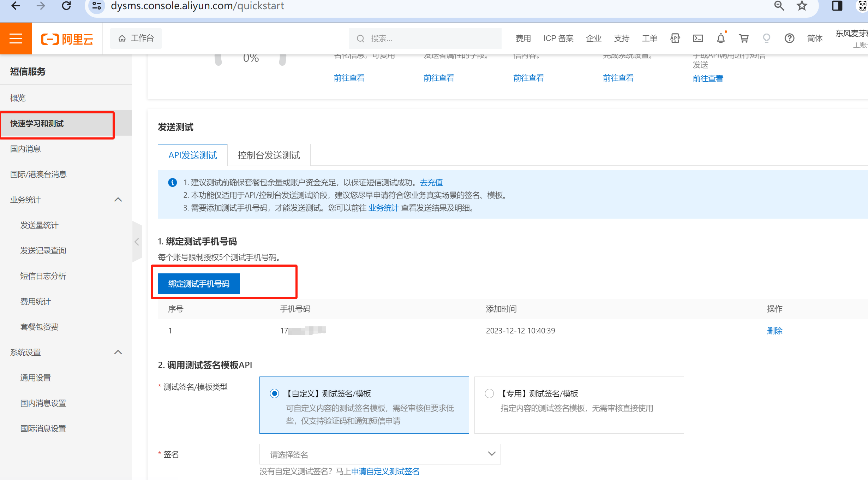Select the 【自定义】测试签名/模板 radio option
868x480 pixels.
[274, 393]
